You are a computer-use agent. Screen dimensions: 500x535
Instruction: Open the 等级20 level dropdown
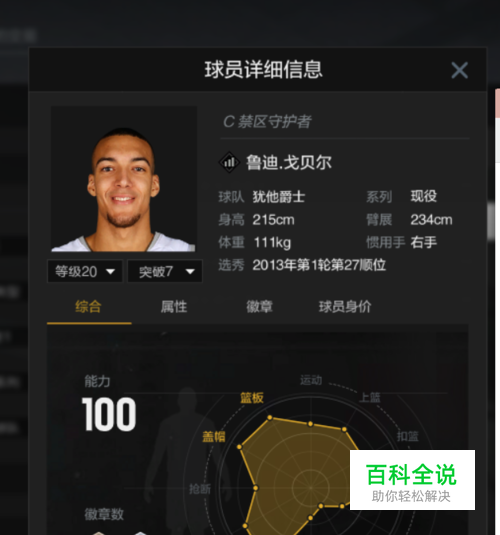pyautogui.click(x=85, y=272)
